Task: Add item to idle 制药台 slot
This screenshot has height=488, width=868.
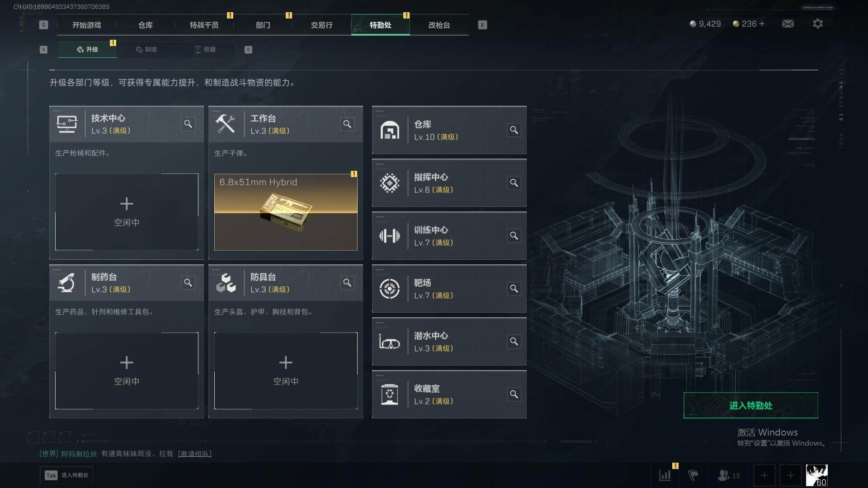Action: click(127, 371)
